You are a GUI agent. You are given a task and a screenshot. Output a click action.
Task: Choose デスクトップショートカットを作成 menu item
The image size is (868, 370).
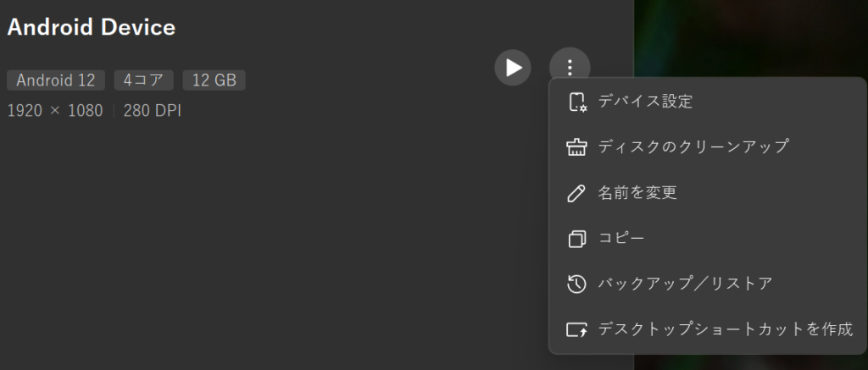point(725,329)
